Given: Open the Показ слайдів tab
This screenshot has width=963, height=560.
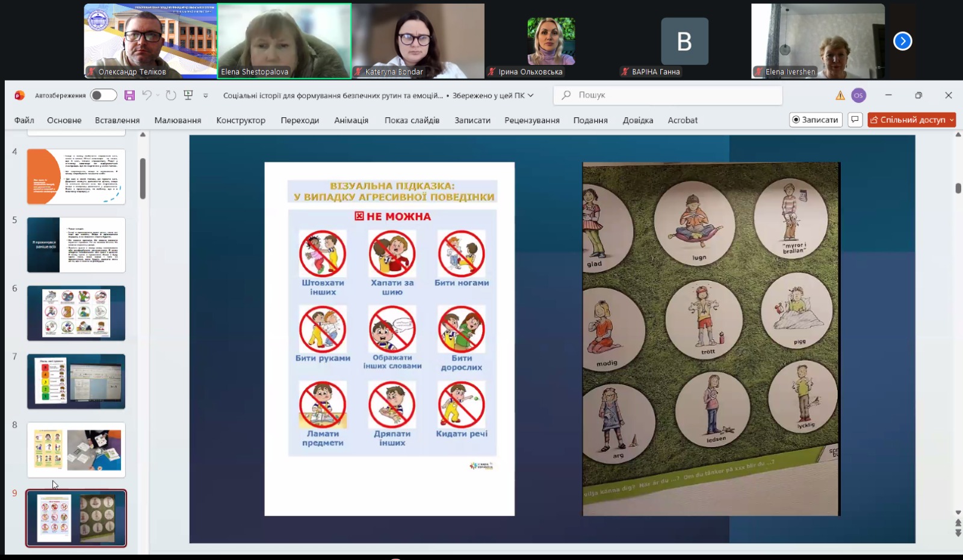Looking at the screenshot, I should point(412,120).
